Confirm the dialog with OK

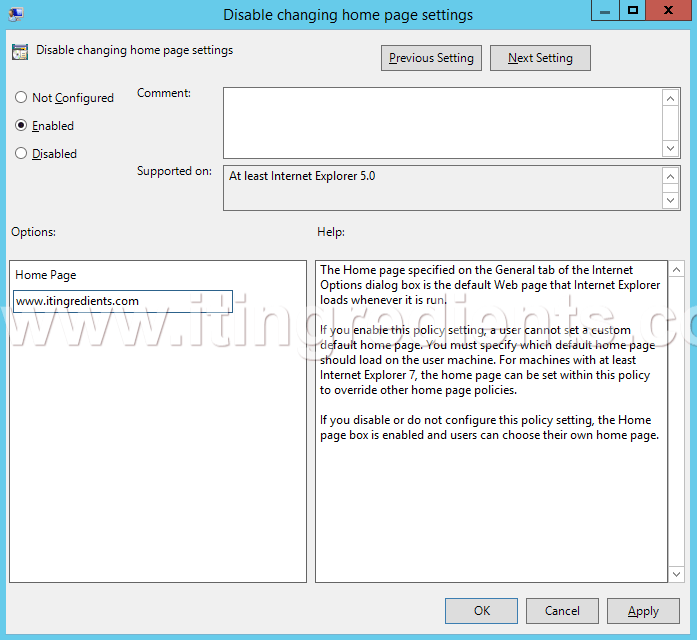point(481,611)
